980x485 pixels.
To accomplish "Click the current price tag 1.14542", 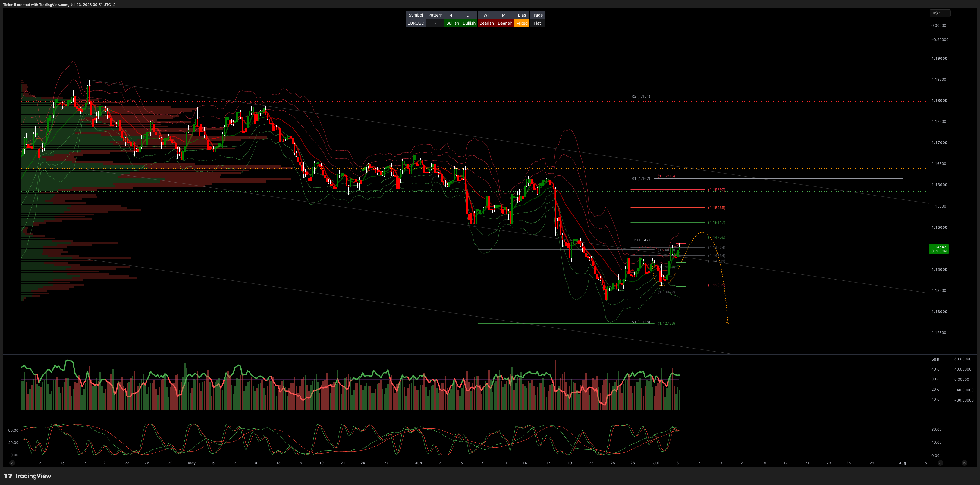I will pyautogui.click(x=939, y=249).
